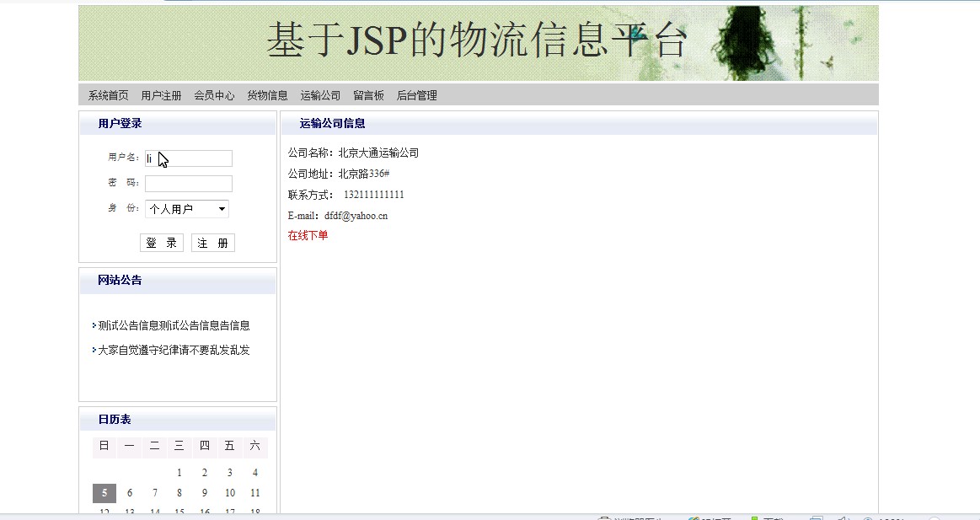Click the 六 weekday header in calendar
This screenshot has width=980, height=520.
tap(255, 446)
